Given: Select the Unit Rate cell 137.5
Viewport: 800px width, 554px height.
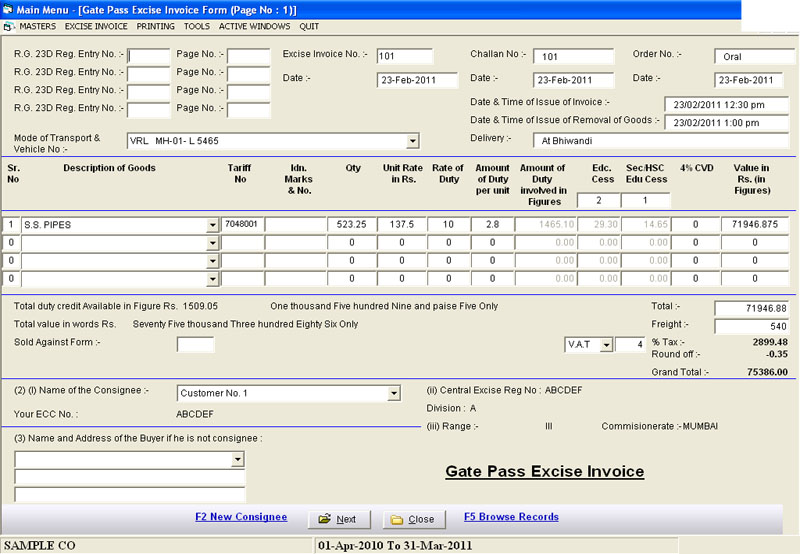Looking at the screenshot, I should 402,224.
